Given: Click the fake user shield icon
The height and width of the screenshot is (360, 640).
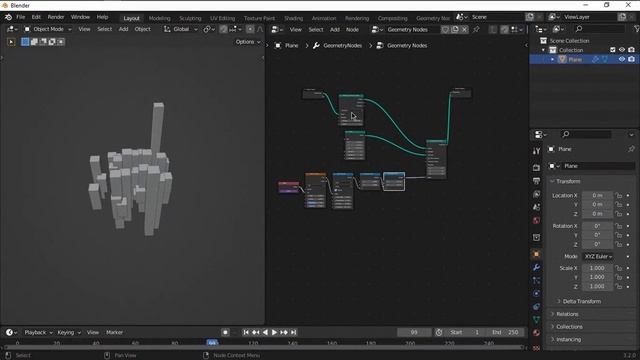Looking at the screenshot, I should (x=445, y=29).
